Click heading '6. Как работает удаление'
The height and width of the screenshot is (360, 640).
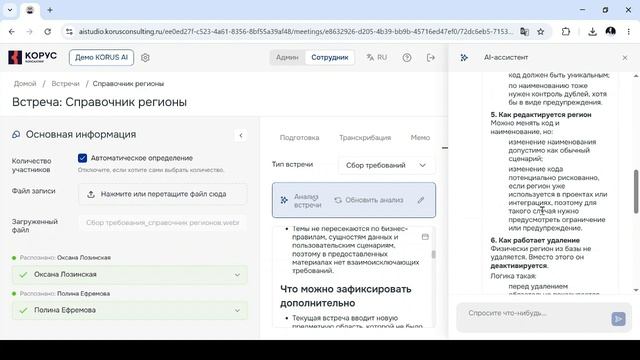pyautogui.click(x=535, y=240)
